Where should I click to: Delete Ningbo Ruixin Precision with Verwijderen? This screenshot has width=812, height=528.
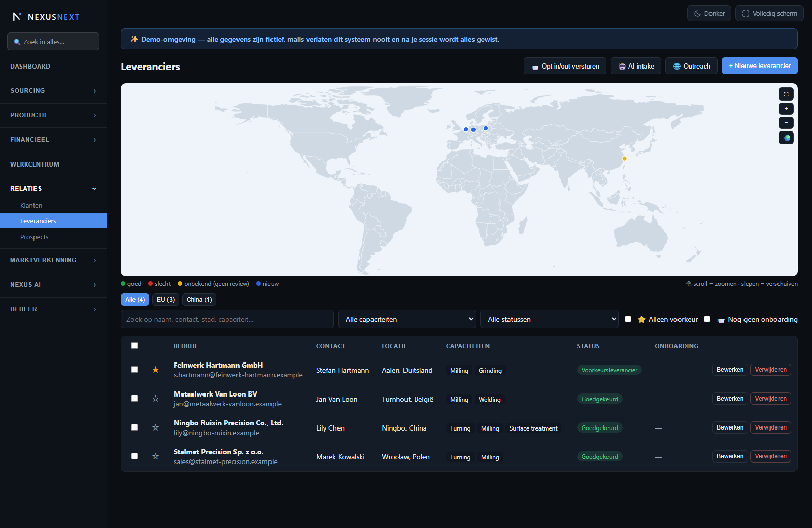click(x=770, y=427)
